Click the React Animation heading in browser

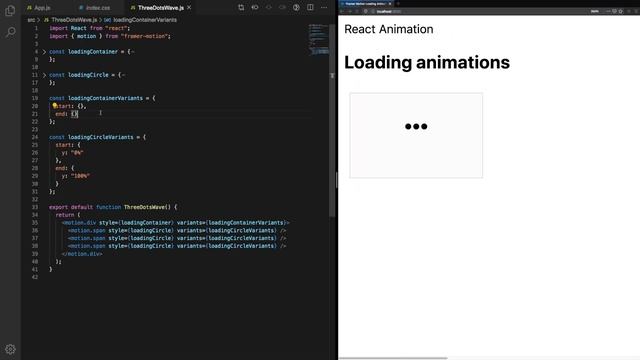click(x=389, y=29)
